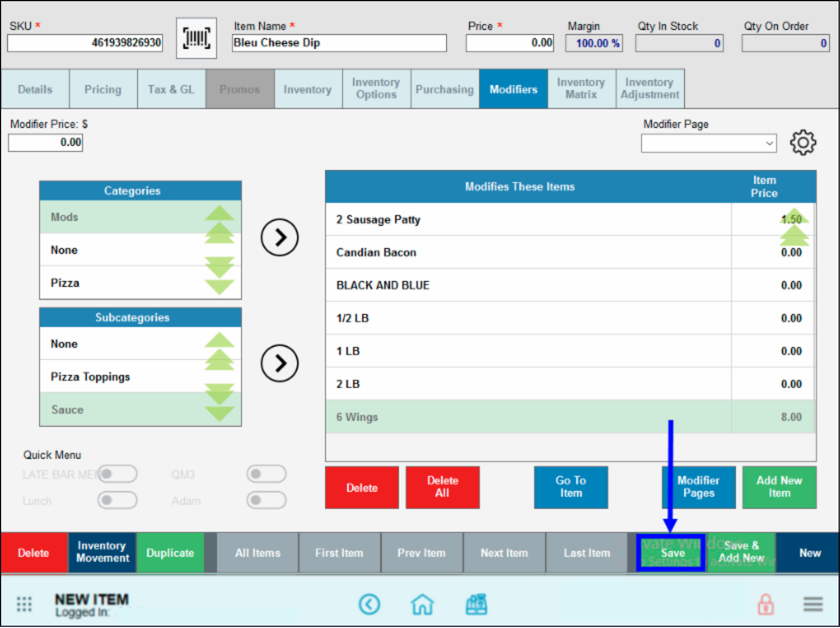The height and width of the screenshot is (628, 840).
Task: Click the Item Name field
Action: [339, 43]
